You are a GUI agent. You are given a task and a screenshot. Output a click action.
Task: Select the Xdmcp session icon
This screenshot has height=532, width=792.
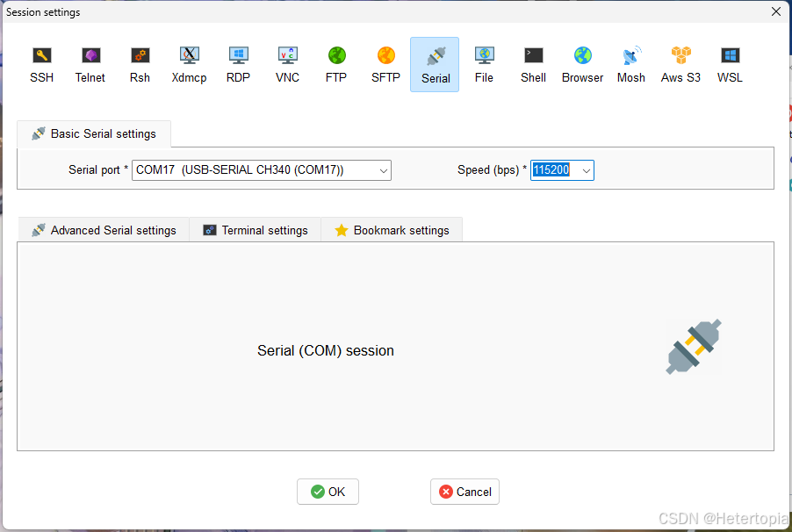coord(189,65)
